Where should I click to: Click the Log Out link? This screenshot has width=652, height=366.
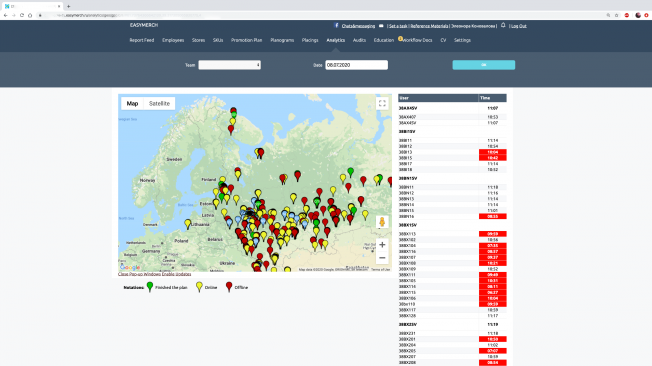pyautogui.click(x=519, y=26)
